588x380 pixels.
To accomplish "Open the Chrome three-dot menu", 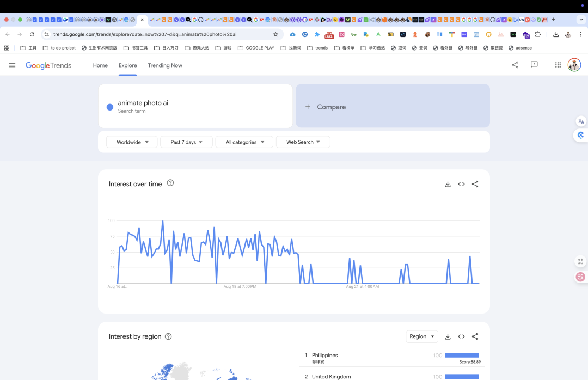I will point(580,34).
